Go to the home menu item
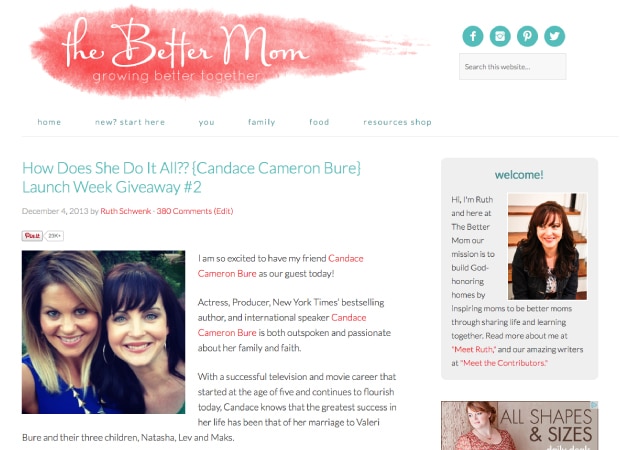Screen dimensions: 620x450 click(x=49, y=122)
